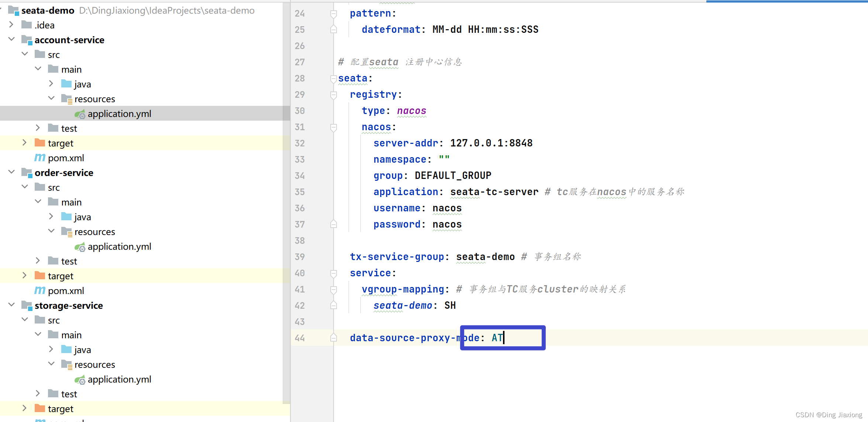The image size is (868, 422).
Task: Collapse the account-service module chevron
Action: coord(11,39)
